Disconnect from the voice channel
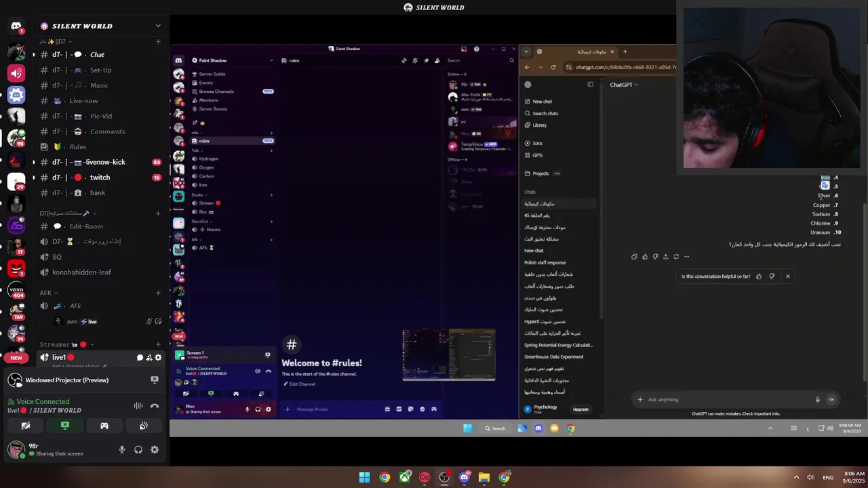The height and width of the screenshot is (488, 868). [155, 405]
